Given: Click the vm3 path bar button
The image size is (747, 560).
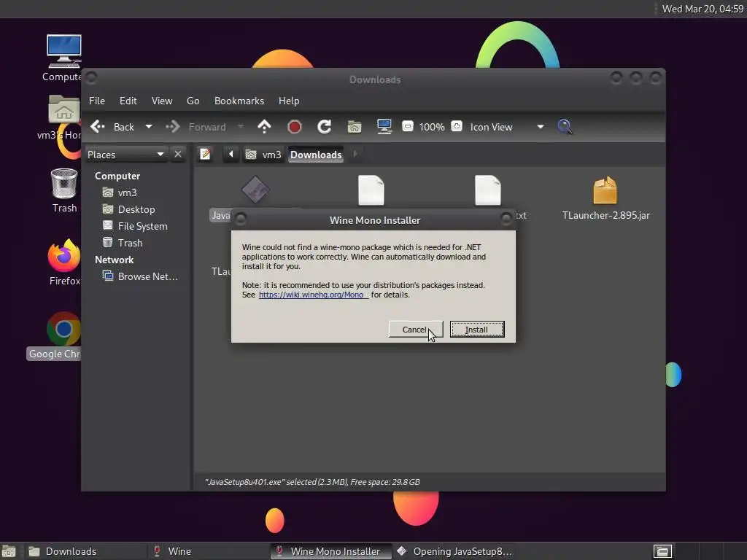Looking at the screenshot, I should pos(263,155).
